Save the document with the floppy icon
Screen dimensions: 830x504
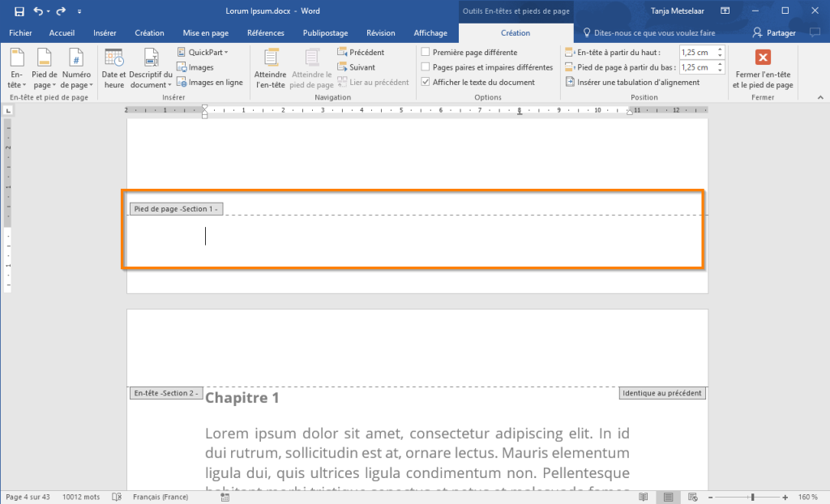[x=19, y=11]
